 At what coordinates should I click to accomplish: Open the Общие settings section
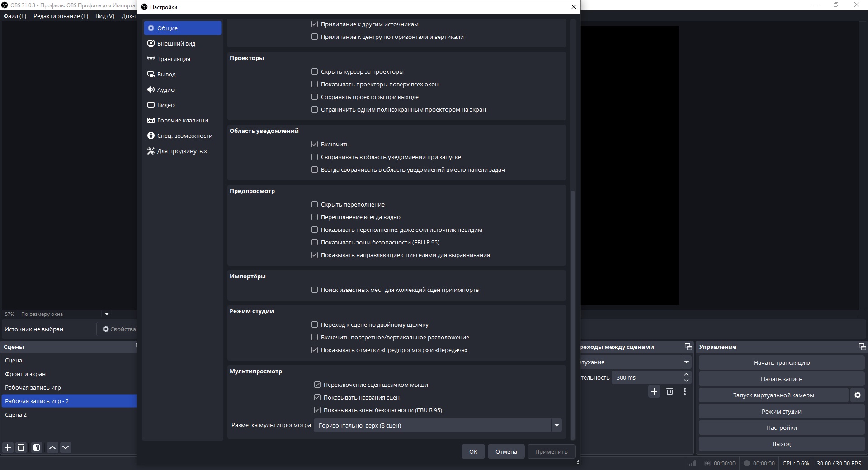point(182,28)
